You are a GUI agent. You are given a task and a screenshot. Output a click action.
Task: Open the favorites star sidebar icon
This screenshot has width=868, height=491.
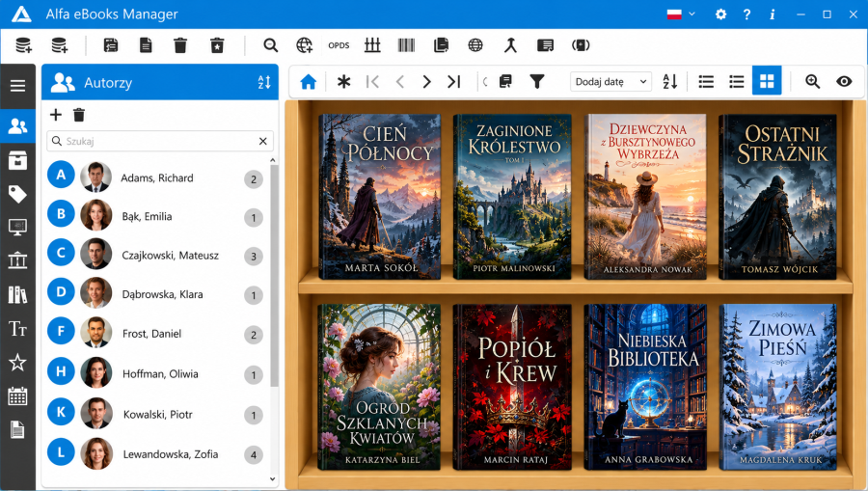pyautogui.click(x=17, y=363)
